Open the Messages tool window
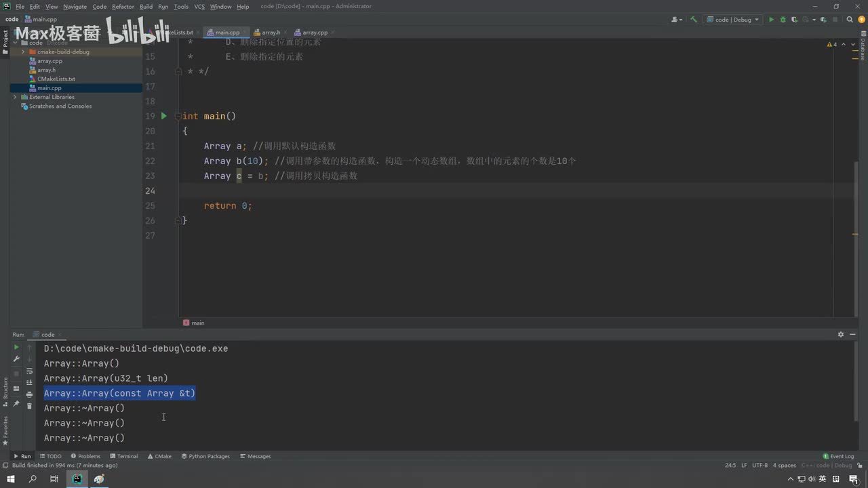The height and width of the screenshot is (488, 868). coord(255,456)
